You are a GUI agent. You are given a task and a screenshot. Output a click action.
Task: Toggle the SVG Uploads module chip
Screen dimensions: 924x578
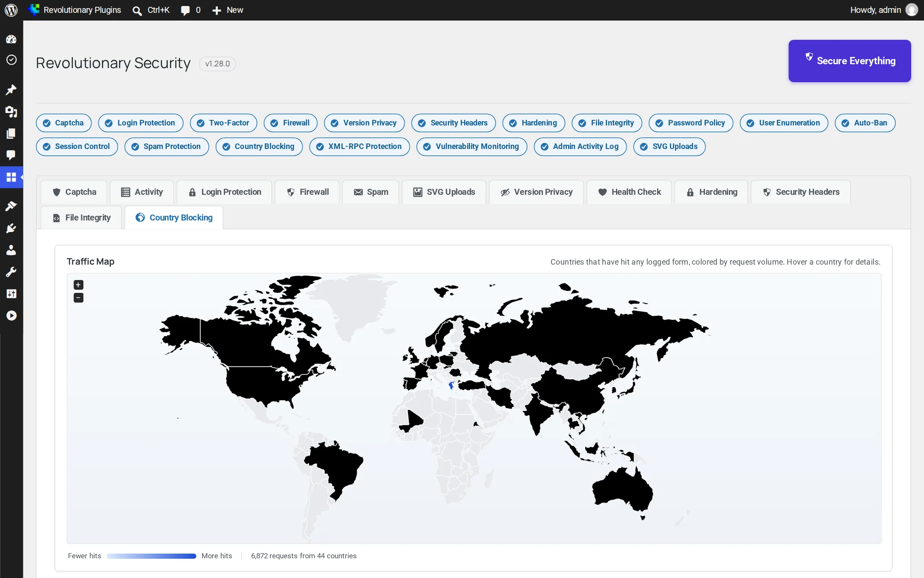pos(669,146)
